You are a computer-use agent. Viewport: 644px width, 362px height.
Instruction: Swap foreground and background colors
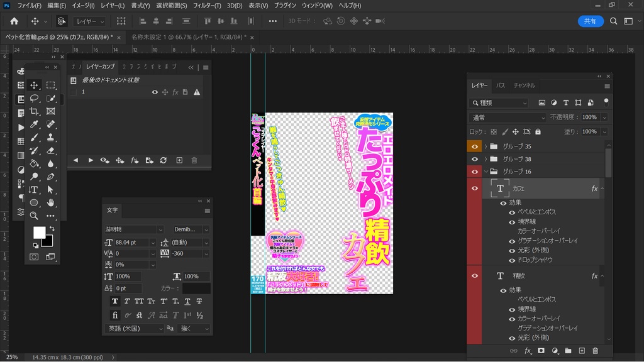coord(52,228)
